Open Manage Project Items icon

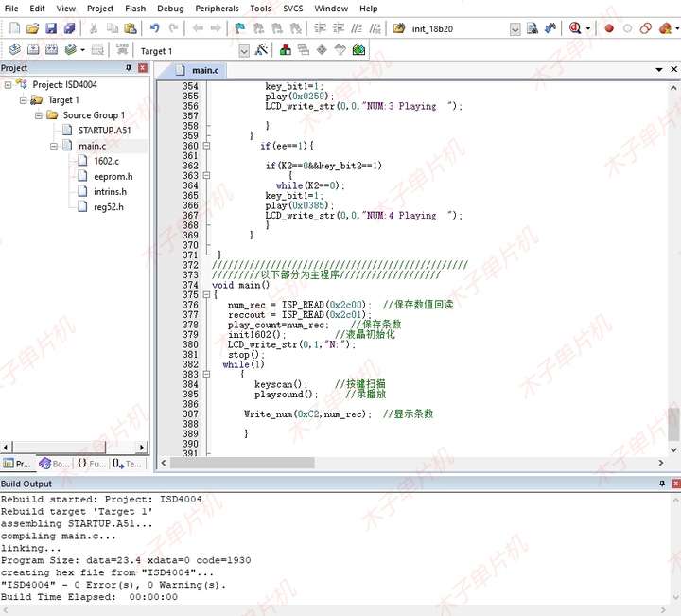[286, 50]
